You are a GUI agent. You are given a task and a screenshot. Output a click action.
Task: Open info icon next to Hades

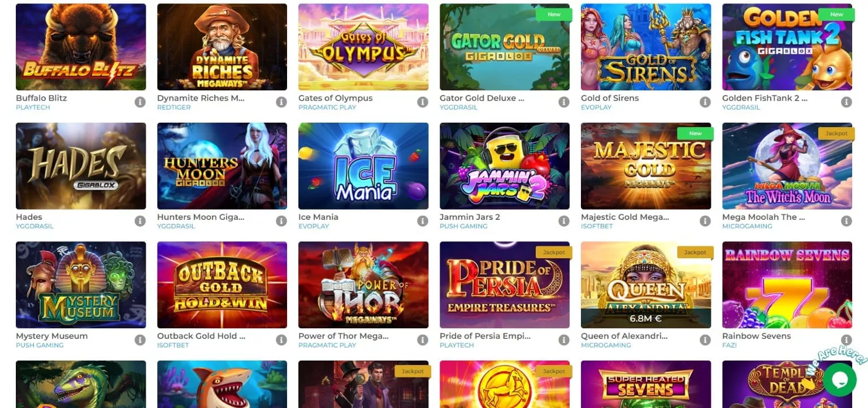pyautogui.click(x=140, y=222)
